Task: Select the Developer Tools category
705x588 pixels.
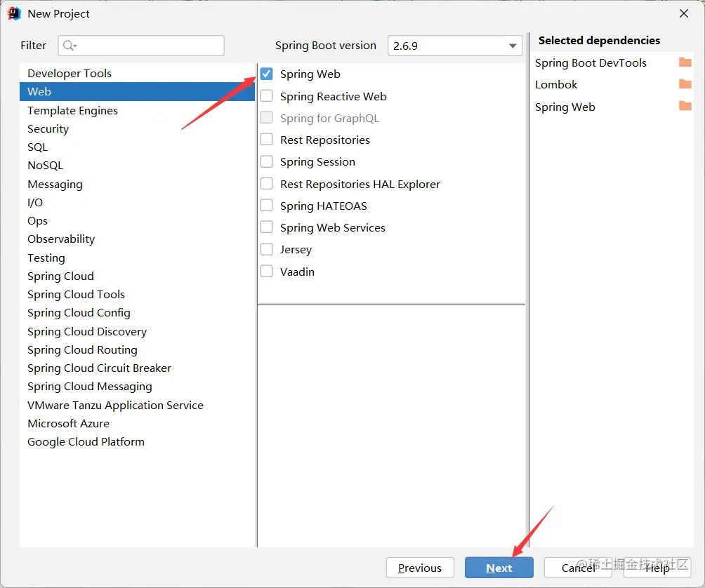Action: tap(137, 73)
